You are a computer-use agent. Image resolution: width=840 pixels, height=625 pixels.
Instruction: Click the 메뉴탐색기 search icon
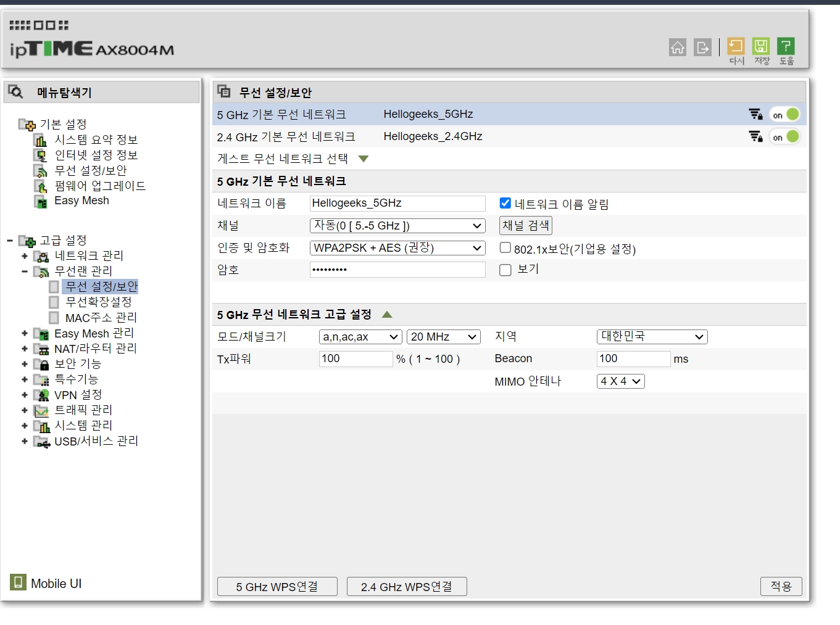[15, 92]
